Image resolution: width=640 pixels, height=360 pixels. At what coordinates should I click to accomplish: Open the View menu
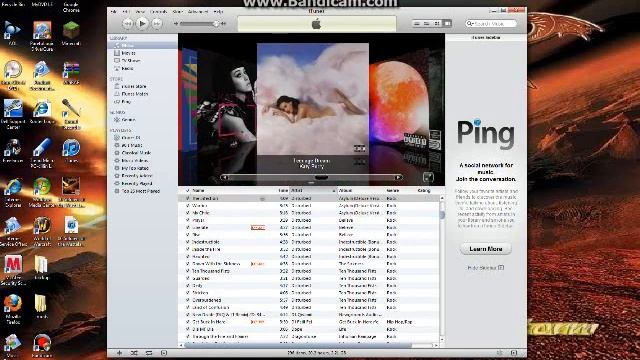point(140,12)
